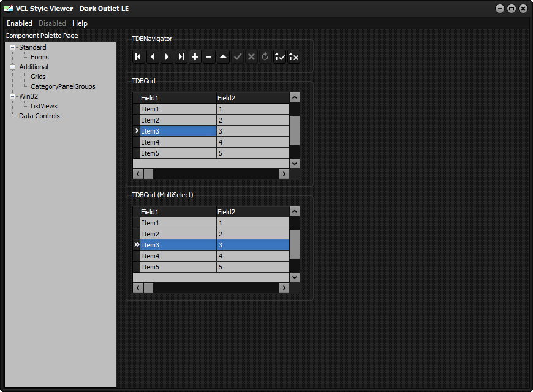Delete record with the minus button
This screenshot has height=392, width=533.
coord(209,57)
